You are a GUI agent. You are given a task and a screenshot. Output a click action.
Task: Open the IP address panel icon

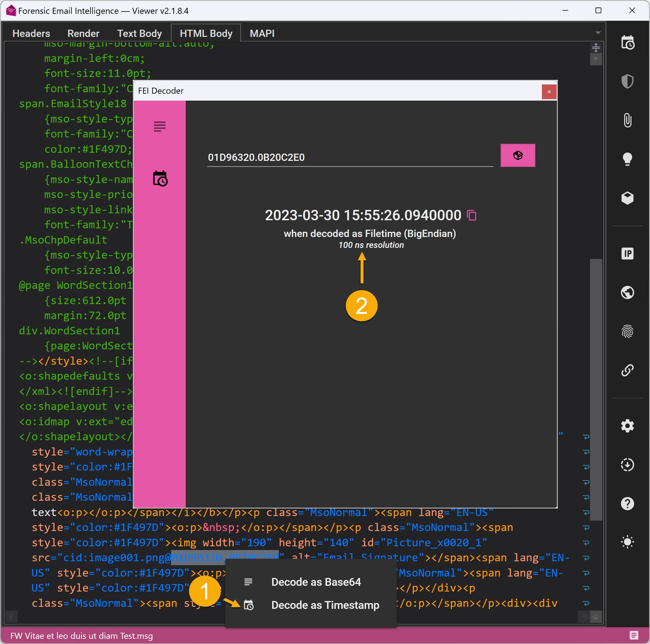(627, 254)
